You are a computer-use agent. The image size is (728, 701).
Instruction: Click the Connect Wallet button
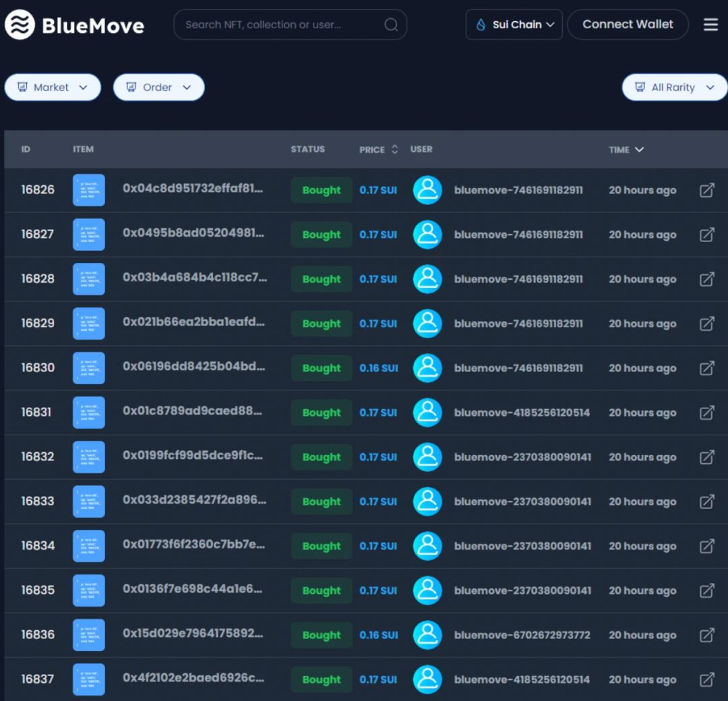pyautogui.click(x=628, y=25)
